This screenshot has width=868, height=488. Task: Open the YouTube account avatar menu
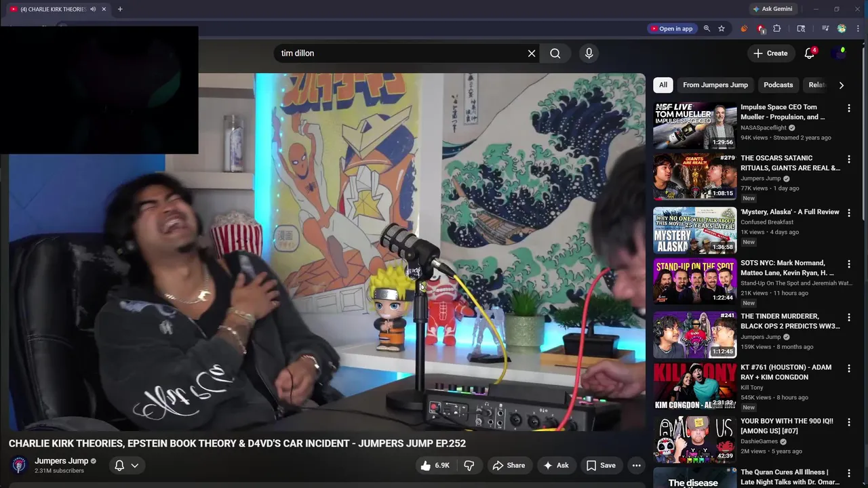(841, 54)
